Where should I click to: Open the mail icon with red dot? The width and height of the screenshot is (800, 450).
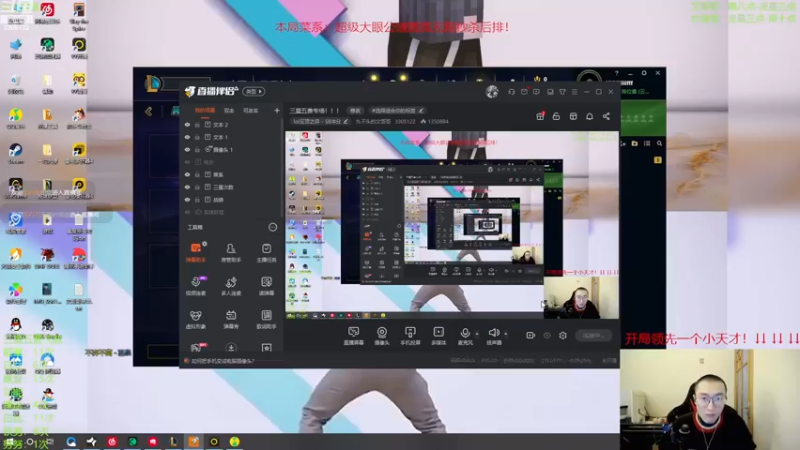524,92
